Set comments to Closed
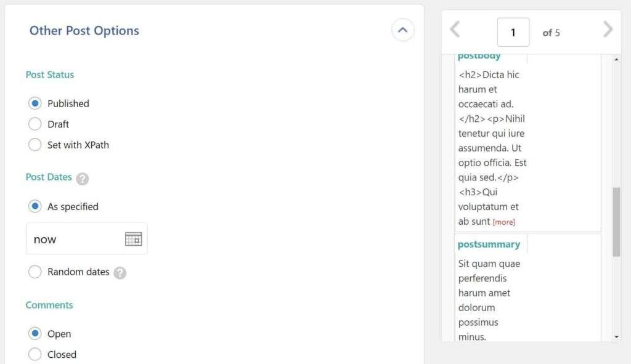Viewport: 631px width, 364px height. tap(35, 354)
